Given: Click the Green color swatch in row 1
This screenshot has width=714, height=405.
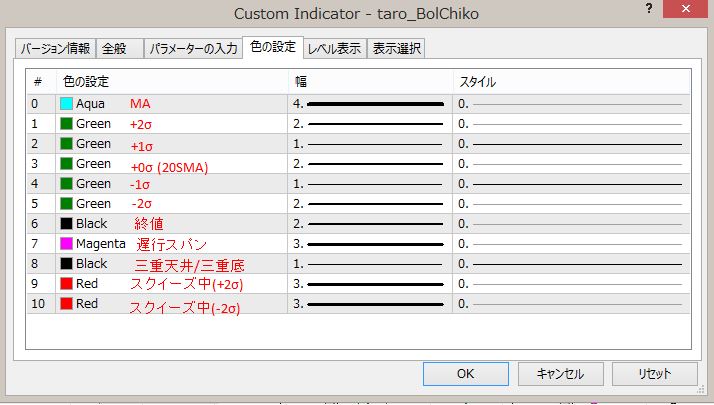Looking at the screenshot, I should click(67, 123).
